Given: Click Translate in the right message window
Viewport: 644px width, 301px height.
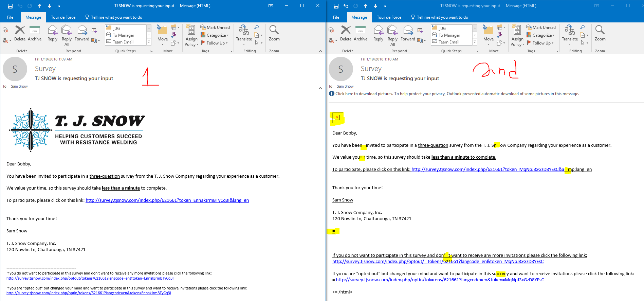Looking at the screenshot, I should tap(570, 34).
